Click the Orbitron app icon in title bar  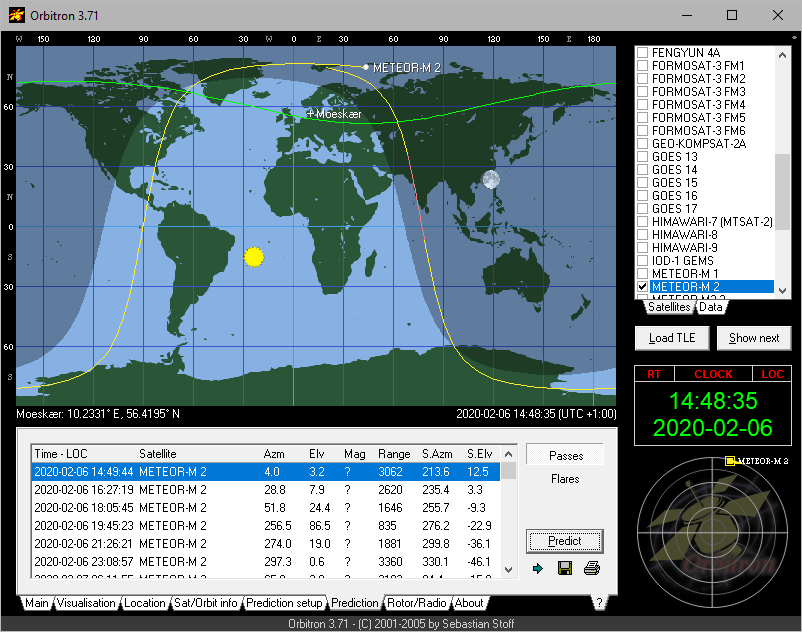pos(16,15)
